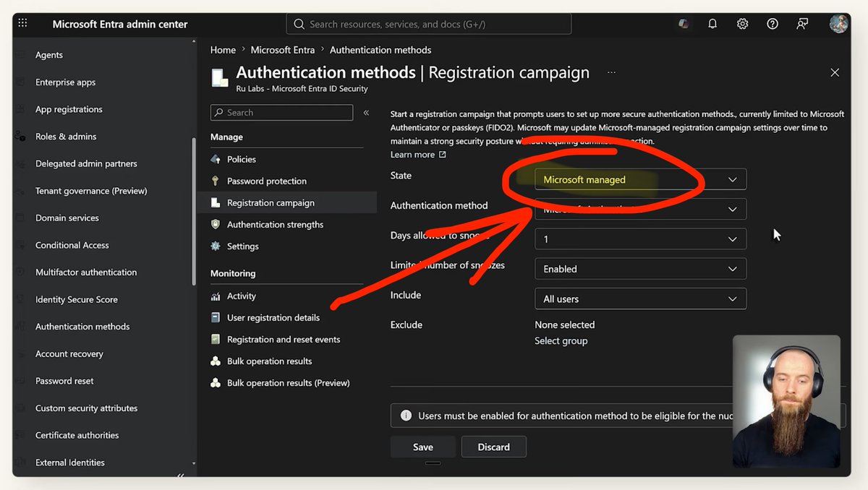Open Agents in sidebar
The width and height of the screenshot is (868, 490).
click(x=49, y=55)
